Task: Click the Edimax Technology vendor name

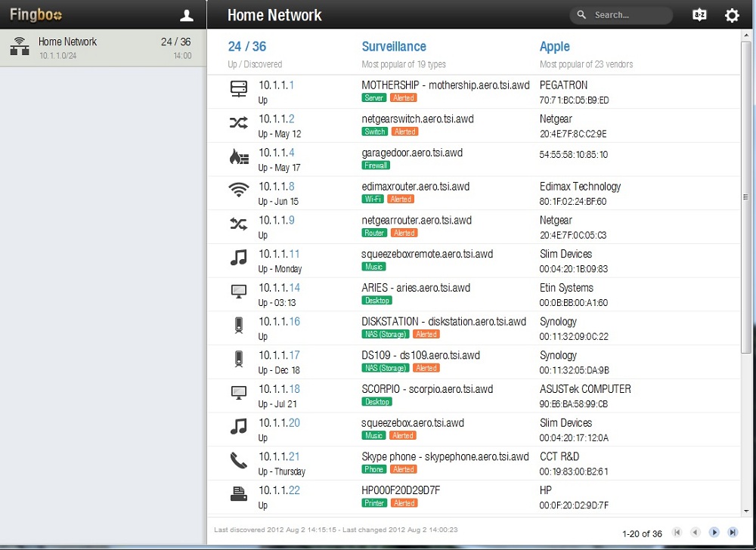Action: 580,187
